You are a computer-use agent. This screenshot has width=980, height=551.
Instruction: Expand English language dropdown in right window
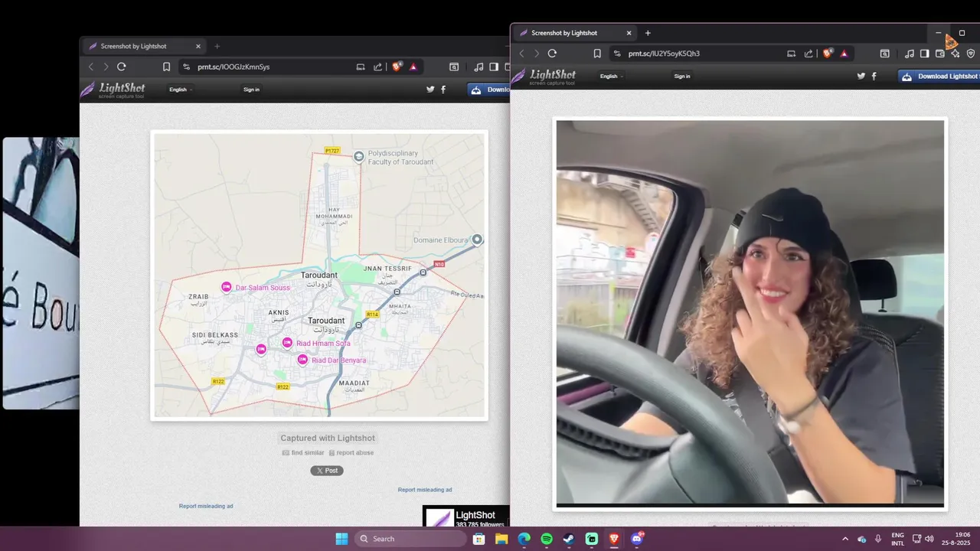coord(611,76)
